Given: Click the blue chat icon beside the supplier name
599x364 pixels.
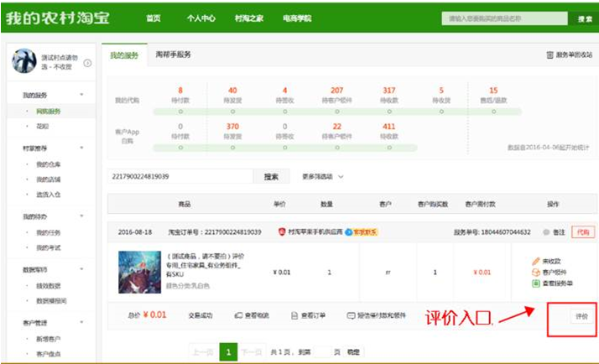Looking at the screenshot, I should click(x=348, y=231).
